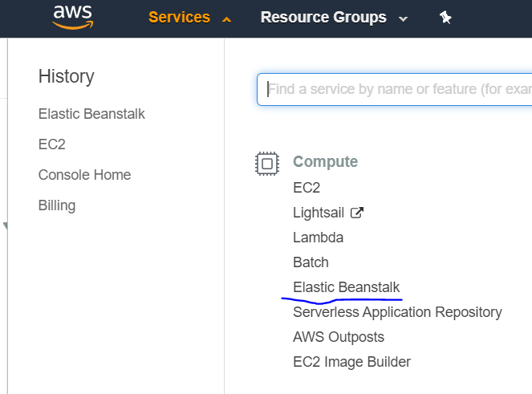Click the Compute chip icon
532x394 pixels.
(x=267, y=164)
